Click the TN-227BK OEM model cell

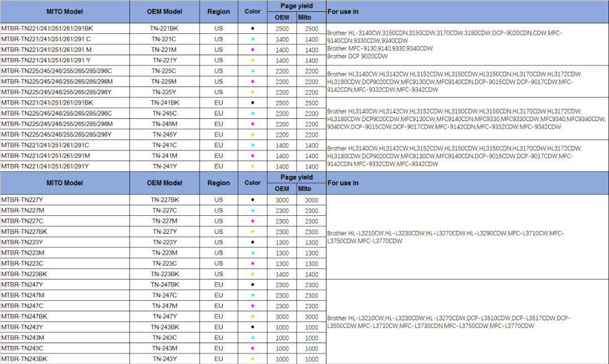click(164, 200)
